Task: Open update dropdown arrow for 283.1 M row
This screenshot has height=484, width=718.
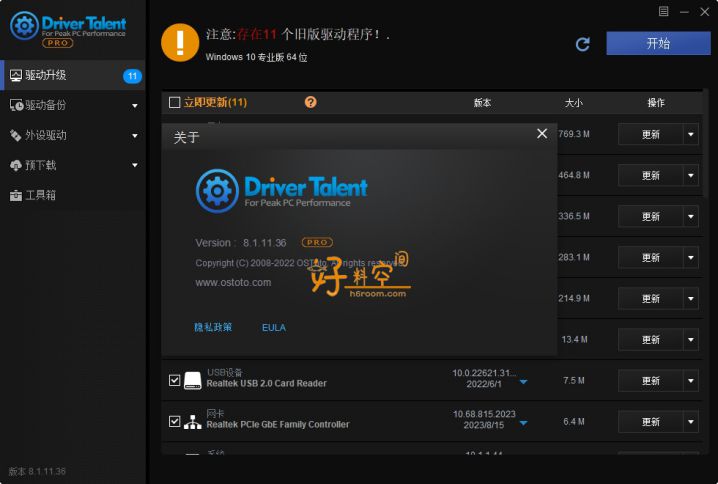Action: (x=691, y=257)
